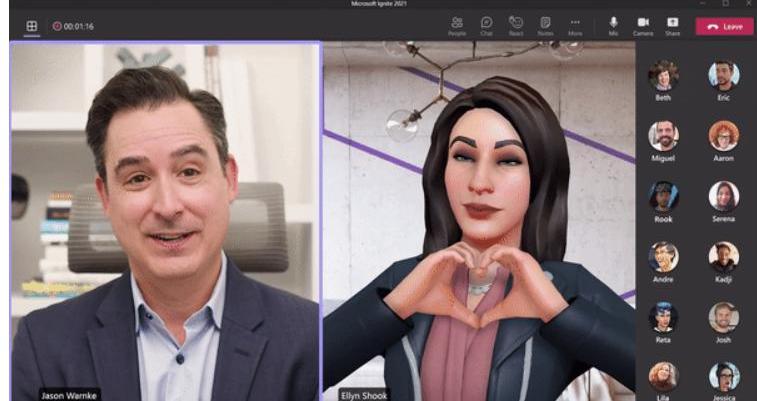
Task: Select Reta's participant avatar
Action: coord(663,317)
